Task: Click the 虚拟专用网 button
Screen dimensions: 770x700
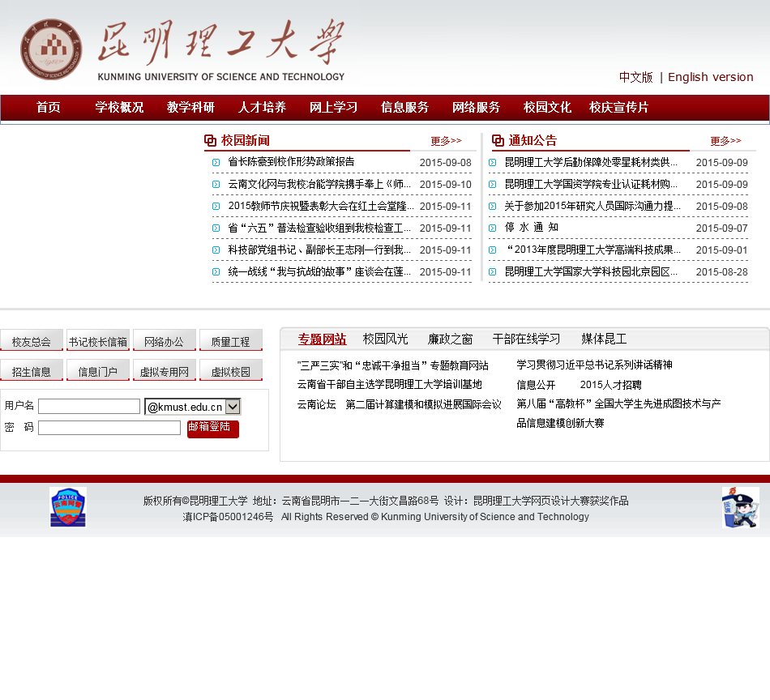Action: coord(165,370)
